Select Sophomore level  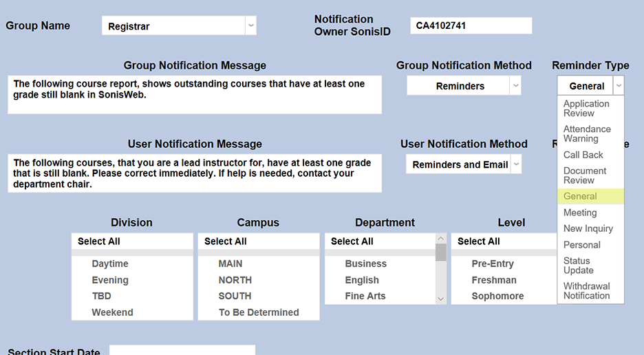pyautogui.click(x=504, y=297)
